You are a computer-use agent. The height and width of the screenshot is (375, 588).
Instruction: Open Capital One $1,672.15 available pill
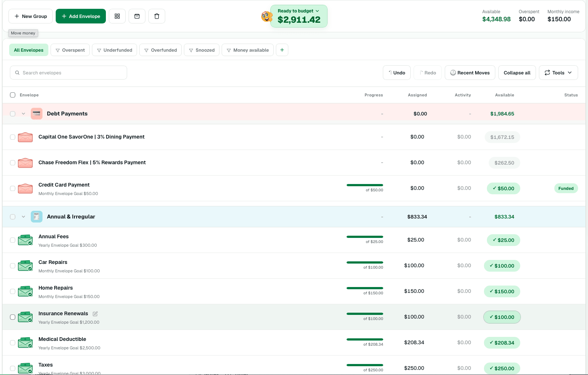coord(502,137)
